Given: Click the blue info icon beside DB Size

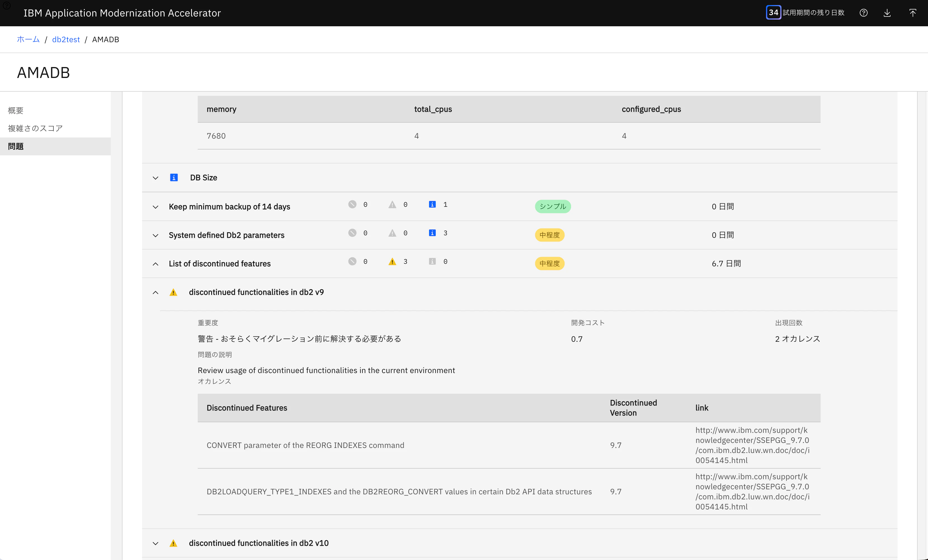Looking at the screenshot, I should (174, 177).
